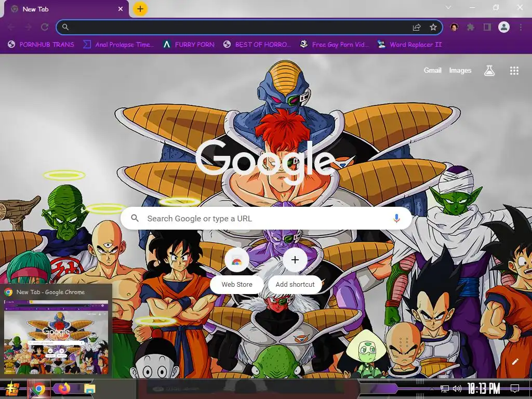Toggle the Chrome side panel
The image size is (532, 399).
[x=487, y=27]
